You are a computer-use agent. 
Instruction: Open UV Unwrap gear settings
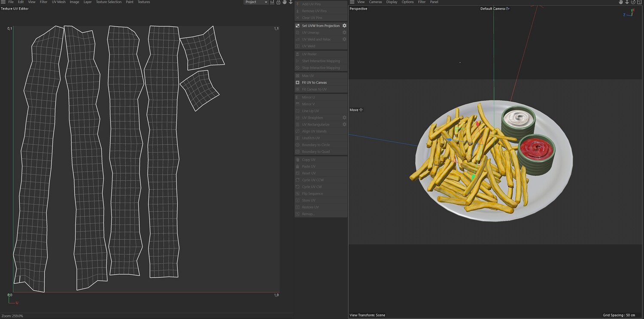(x=344, y=33)
